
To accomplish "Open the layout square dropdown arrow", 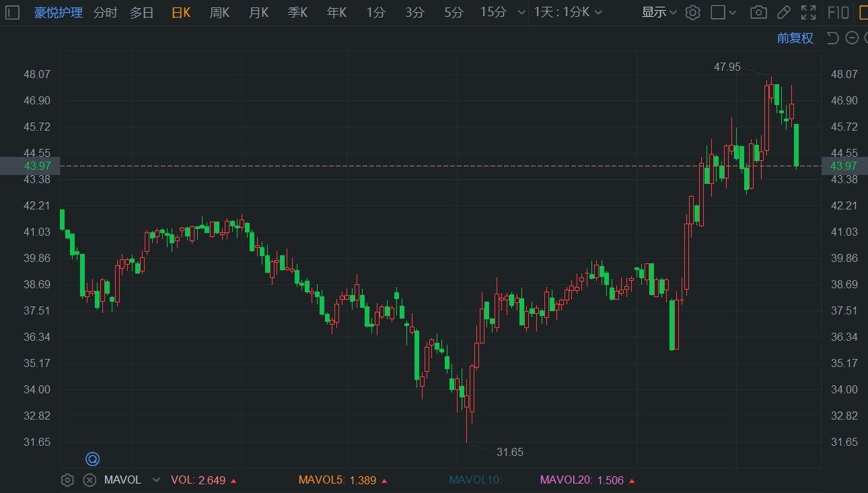I will (733, 12).
